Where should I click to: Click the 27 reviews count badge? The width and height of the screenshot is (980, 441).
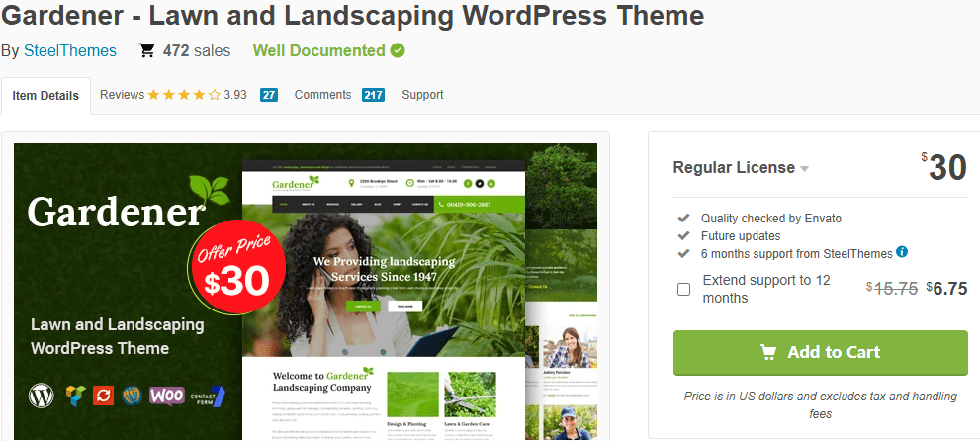[269, 95]
